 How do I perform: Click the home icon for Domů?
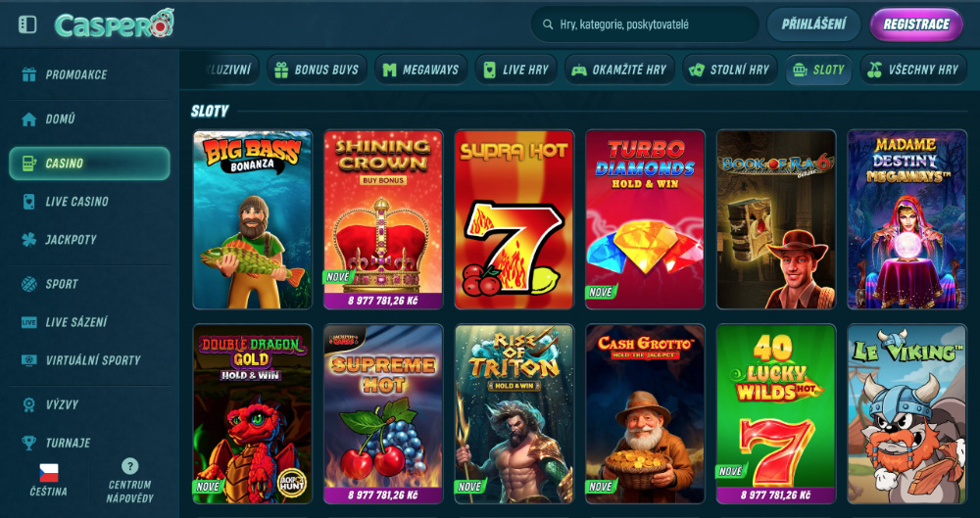point(28,118)
